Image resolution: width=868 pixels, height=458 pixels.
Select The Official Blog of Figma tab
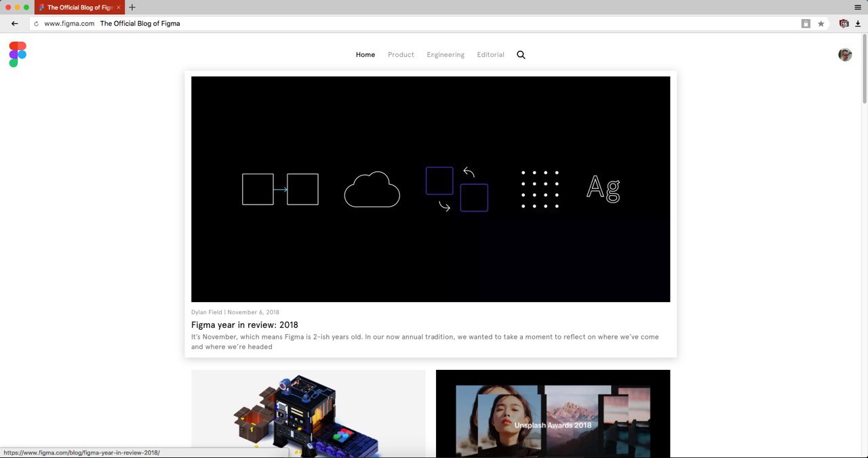[x=79, y=7]
